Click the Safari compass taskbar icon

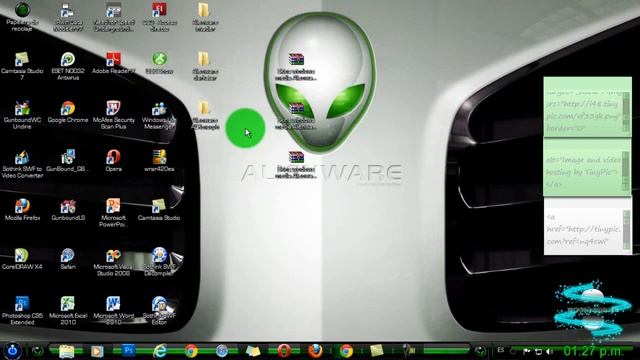coord(222,351)
